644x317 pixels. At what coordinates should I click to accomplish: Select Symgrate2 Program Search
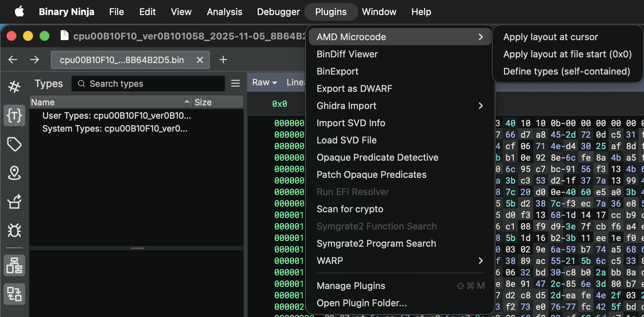click(400, 243)
